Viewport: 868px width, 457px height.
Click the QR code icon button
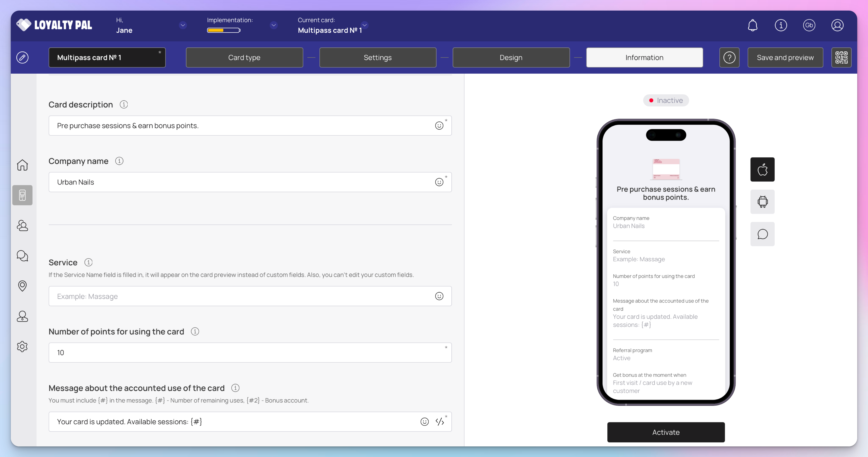[841, 58]
